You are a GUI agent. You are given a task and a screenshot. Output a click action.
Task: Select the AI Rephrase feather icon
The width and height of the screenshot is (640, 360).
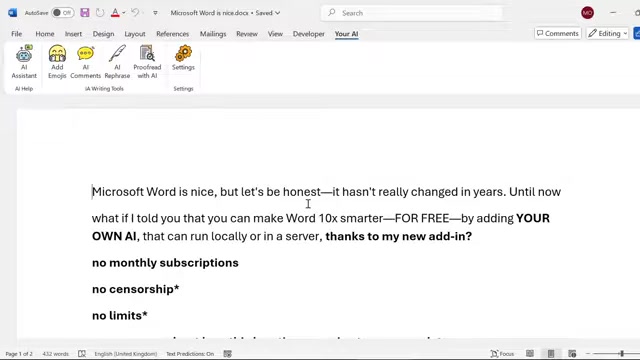tap(117, 62)
